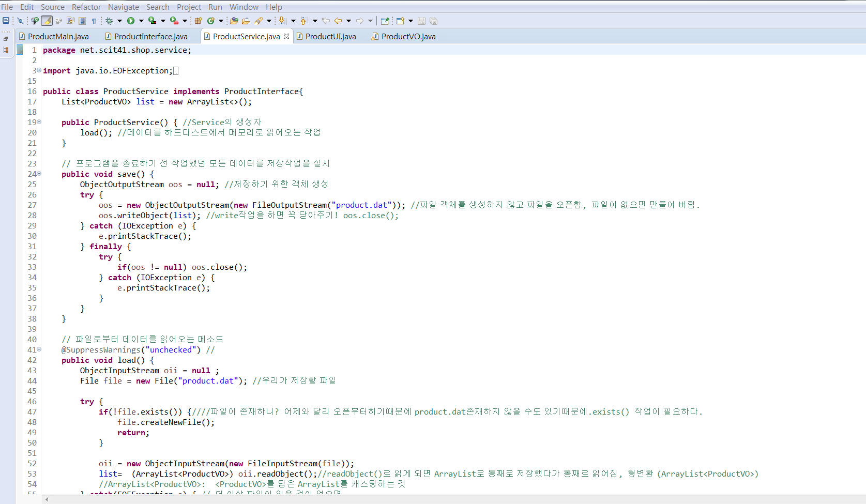Toggle Mark Occurrences highlighter button
The image size is (866, 504).
pyautogui.click(x=47, y=21)
